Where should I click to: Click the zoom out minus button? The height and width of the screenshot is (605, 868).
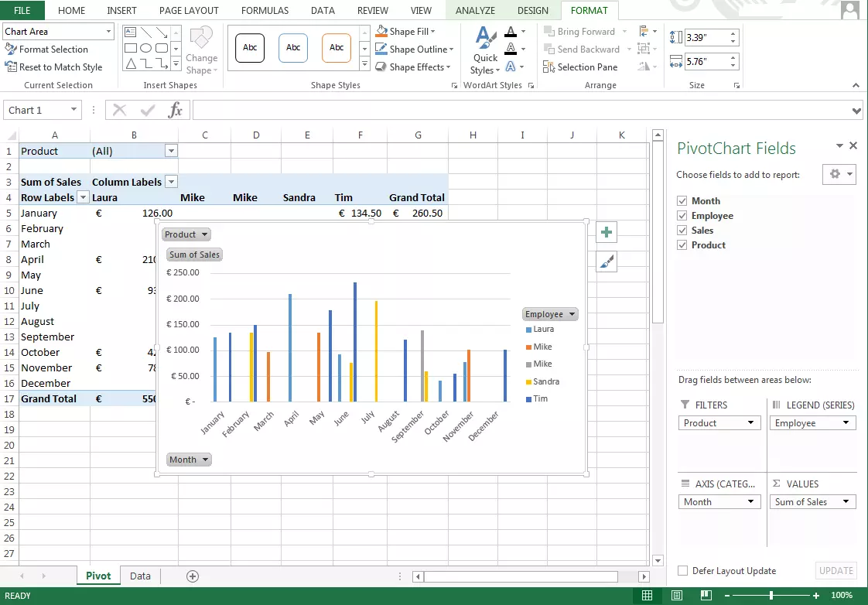(x=727, y=596)
